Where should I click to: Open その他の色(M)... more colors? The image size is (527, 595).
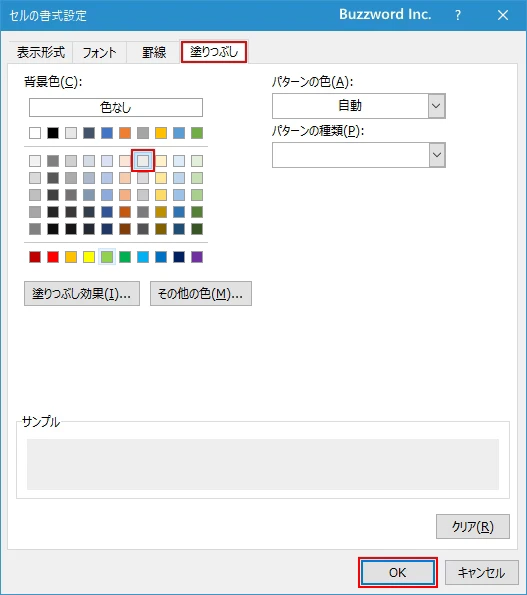click(201, 293)
